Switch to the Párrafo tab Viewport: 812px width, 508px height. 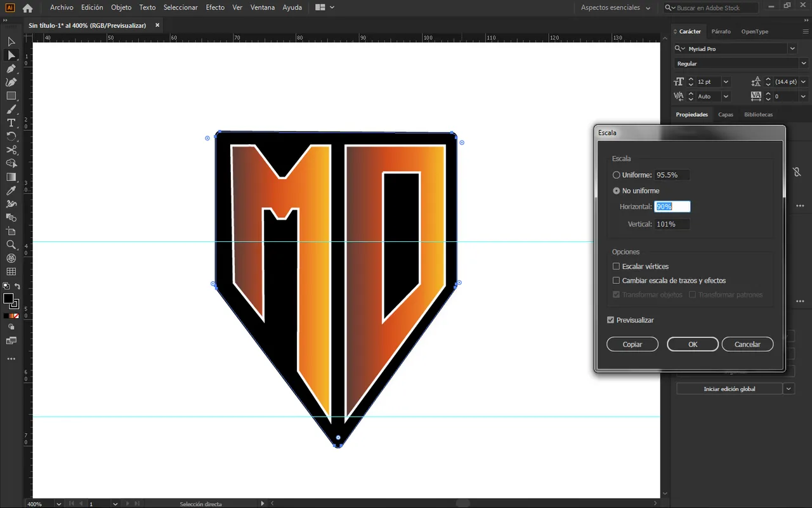pos(721,31)
